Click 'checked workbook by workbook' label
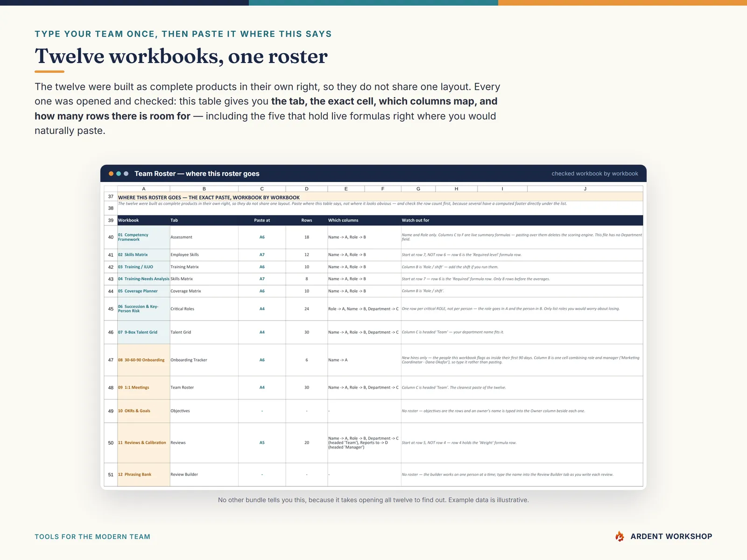Viewport: 747px width, 560px height. pyautogui.click(x=595, y=174)
